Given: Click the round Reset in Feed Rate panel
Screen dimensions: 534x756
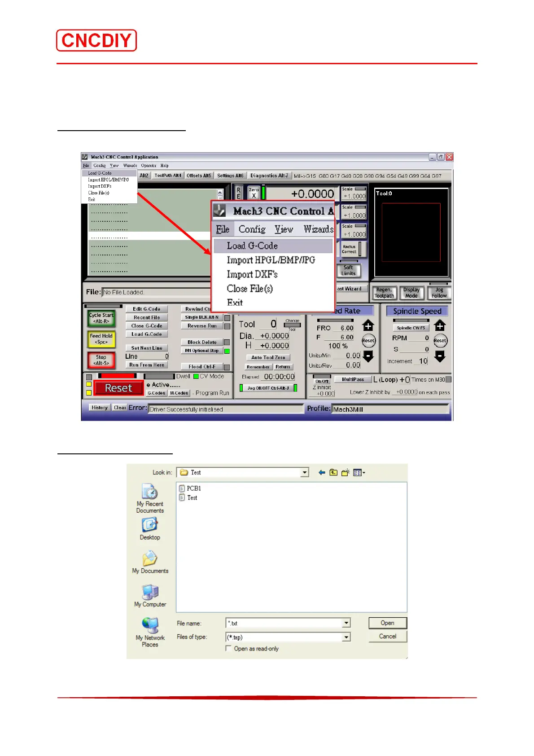Looking at the screenshot, I should point(368,341).
